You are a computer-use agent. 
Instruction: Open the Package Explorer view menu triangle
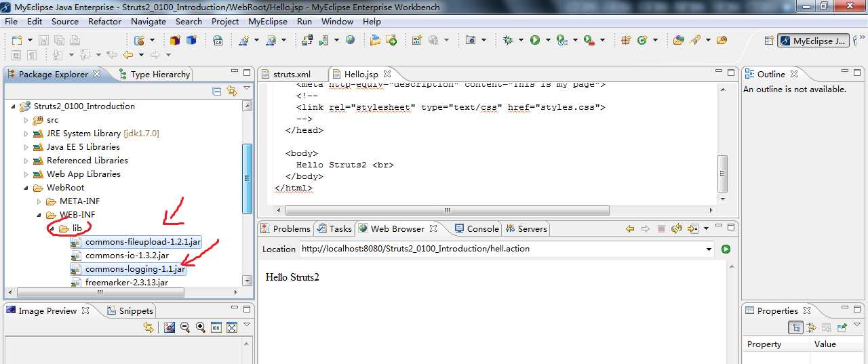pyautogui.click(x=247, y=89)
